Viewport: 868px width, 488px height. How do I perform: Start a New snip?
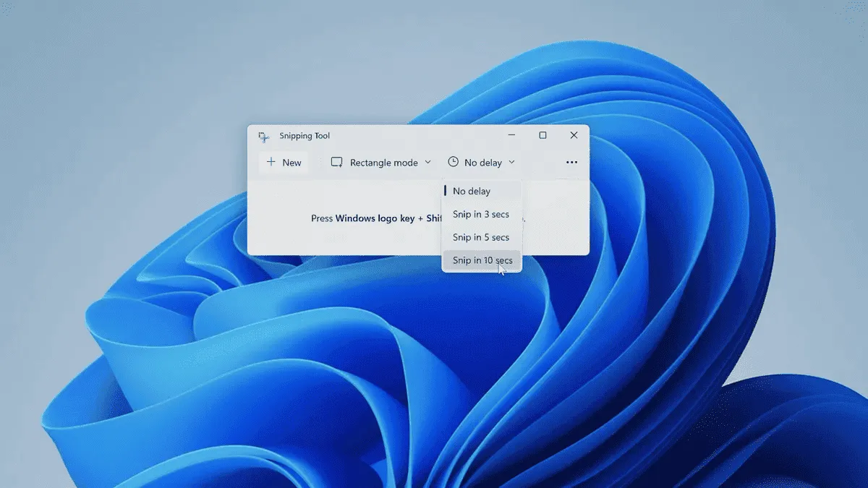pos(284,163)
